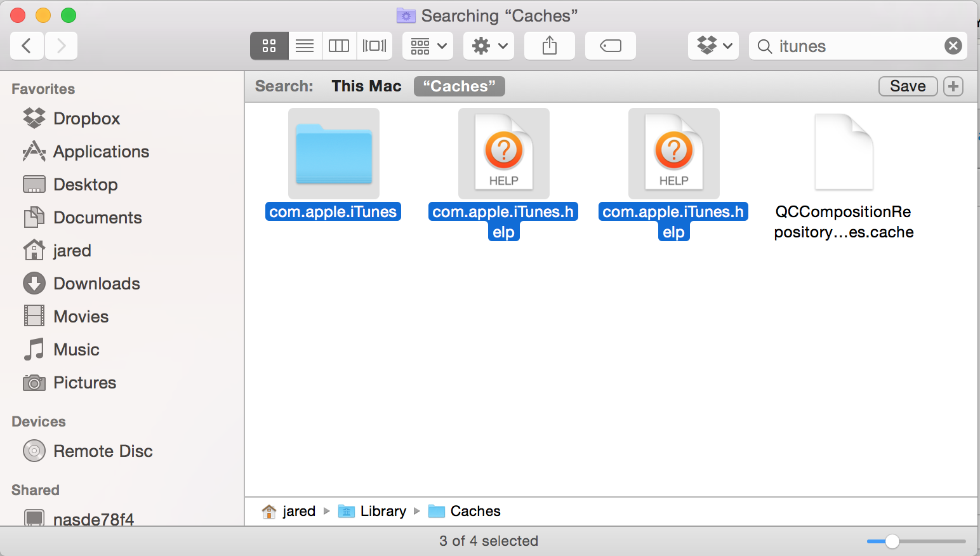Switch to icon view
Viewport: 980px width, 556px height.
pos(269,46)
